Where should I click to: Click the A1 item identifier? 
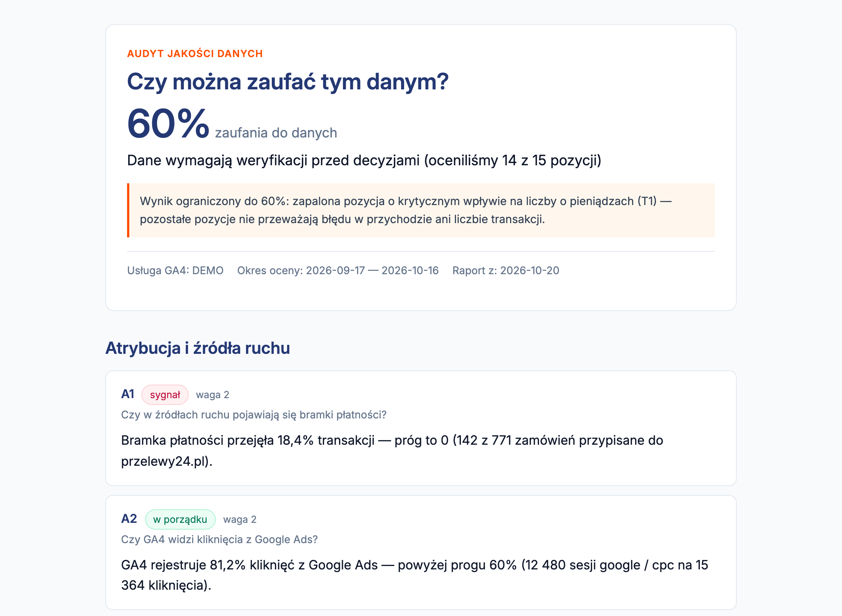point(128,394)
